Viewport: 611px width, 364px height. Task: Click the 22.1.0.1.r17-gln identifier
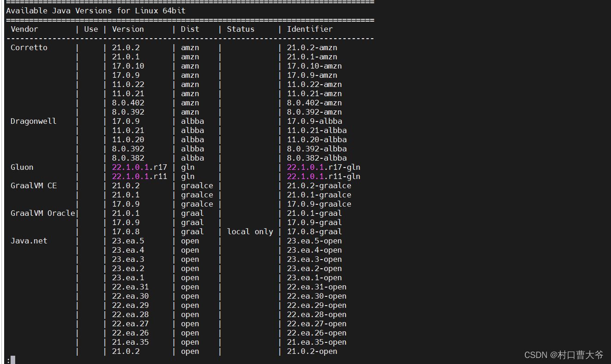tap(324, 167)
